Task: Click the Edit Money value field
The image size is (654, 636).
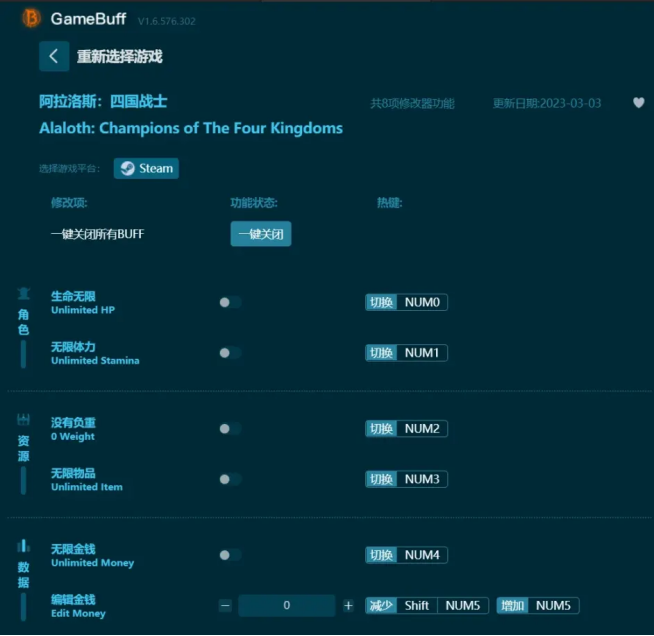Action: (x=287, y=606)
